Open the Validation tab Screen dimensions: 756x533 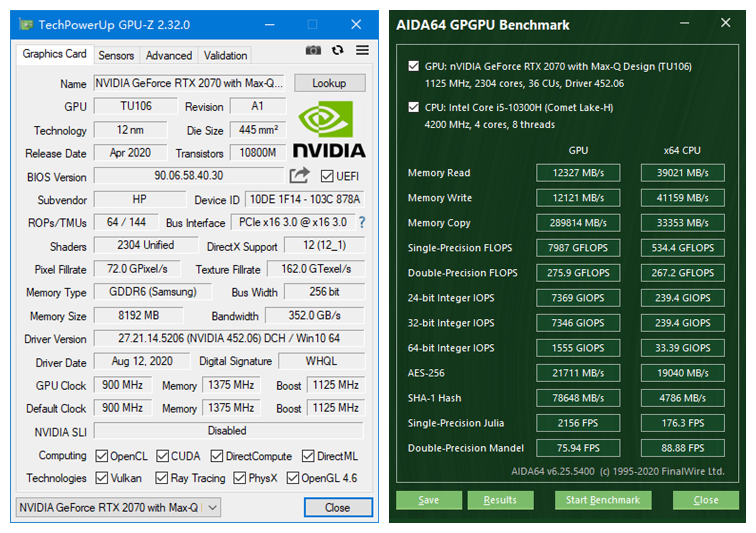(x=225, y=55)
